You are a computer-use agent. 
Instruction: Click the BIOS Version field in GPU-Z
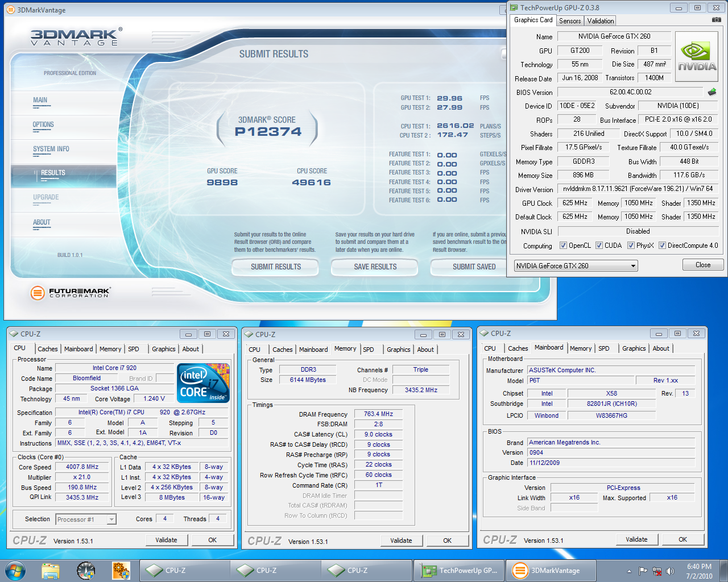point(630,92)
